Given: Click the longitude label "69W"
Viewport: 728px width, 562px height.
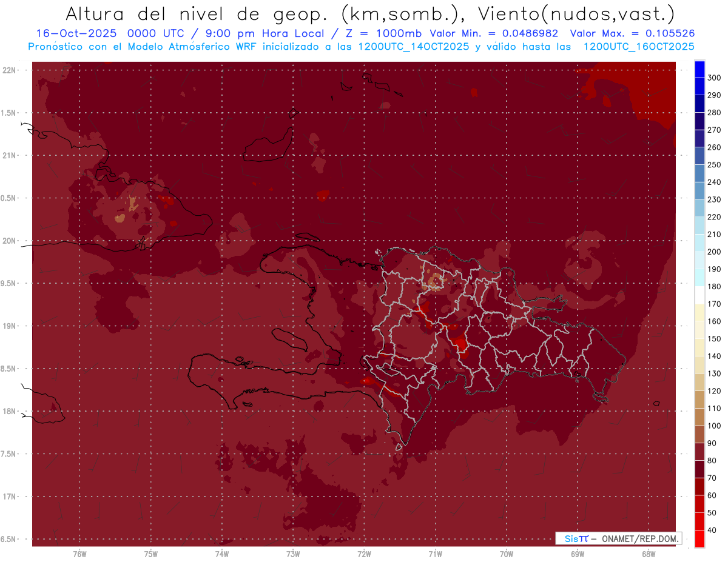Looking at the screenshot, I should (x=578, y=555).
